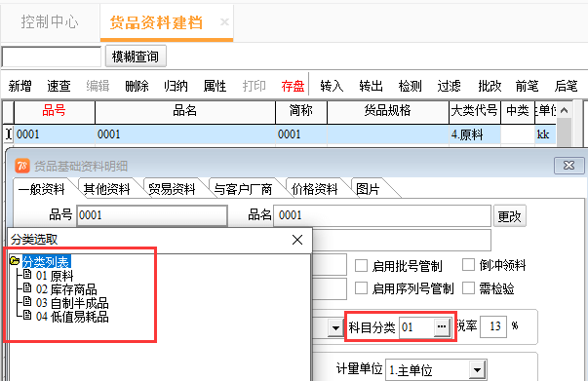
Task: Select the 分类列表 root node
Action: 47,261
